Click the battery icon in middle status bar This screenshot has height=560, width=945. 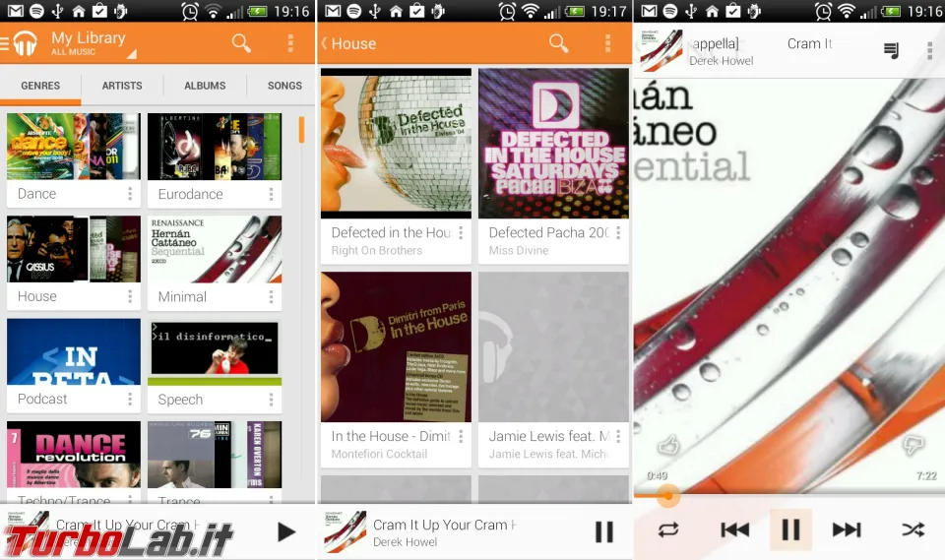coord(574,11)
